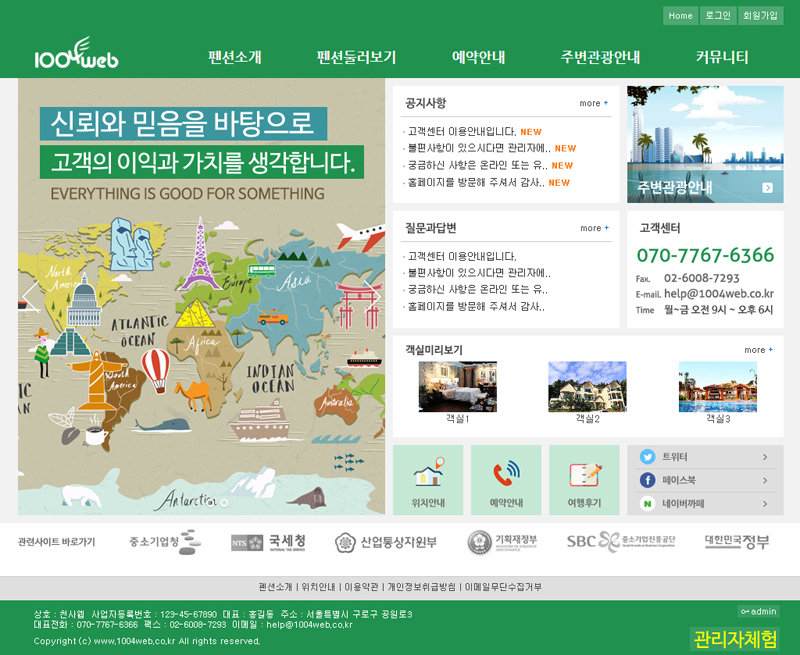Image resolution: width=800 pixels, height=655 pixels.
Task: Open the 위치안내 house icon
Action: click(x=428, y=472)
